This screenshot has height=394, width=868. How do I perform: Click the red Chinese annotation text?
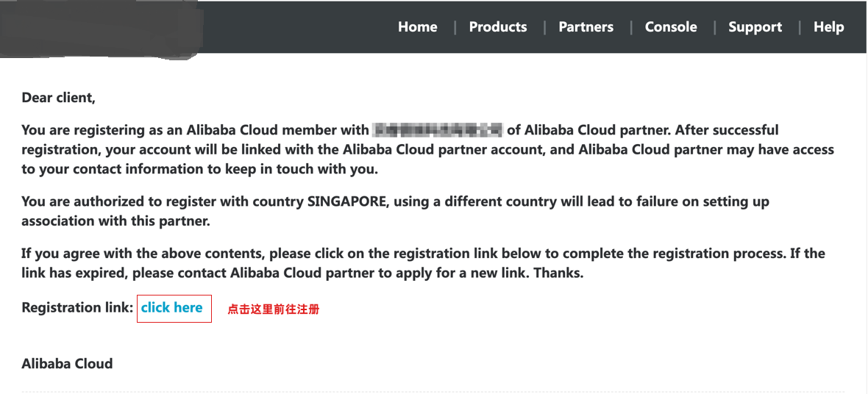274,309
